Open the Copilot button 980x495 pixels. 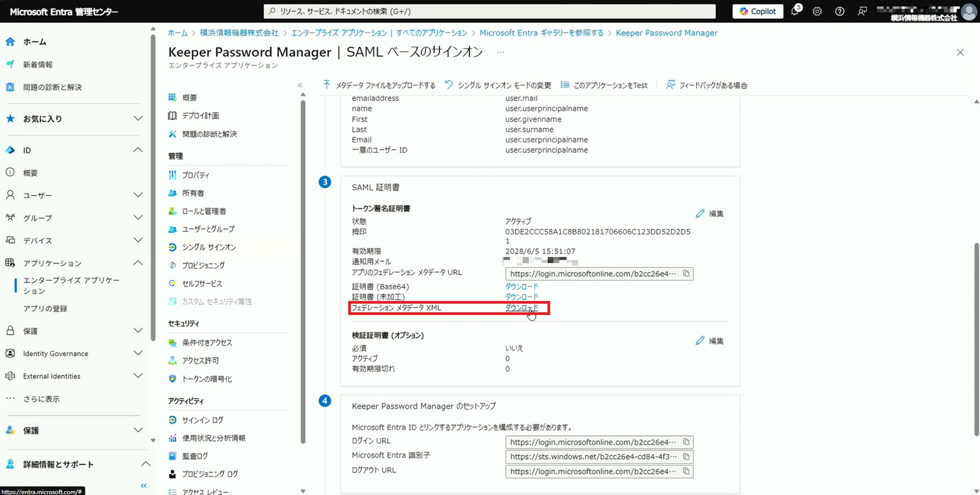[757, 11]
